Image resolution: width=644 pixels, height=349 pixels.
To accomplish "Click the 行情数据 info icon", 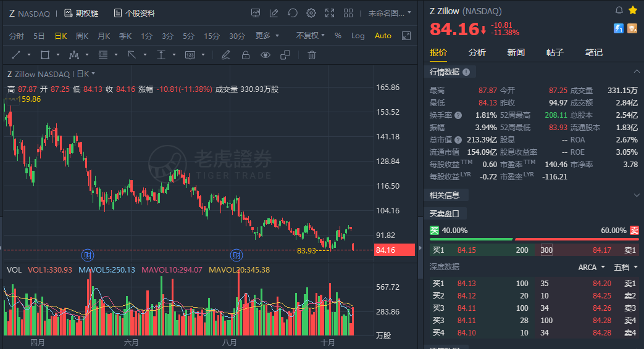I will pyautogui.click(x=466, y=72).
